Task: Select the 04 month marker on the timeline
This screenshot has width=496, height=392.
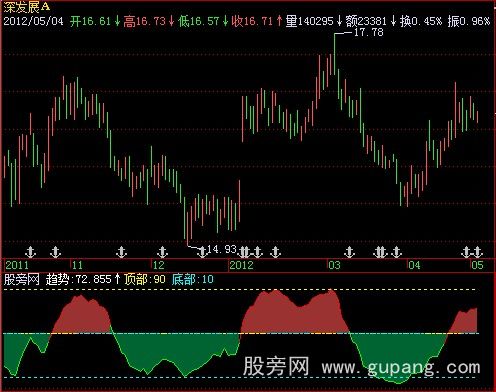Action: tap(414, 265)
